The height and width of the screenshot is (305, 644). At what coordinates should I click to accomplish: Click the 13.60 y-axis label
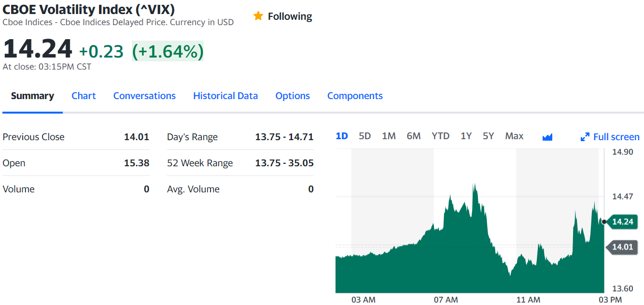tap(623, 289)
